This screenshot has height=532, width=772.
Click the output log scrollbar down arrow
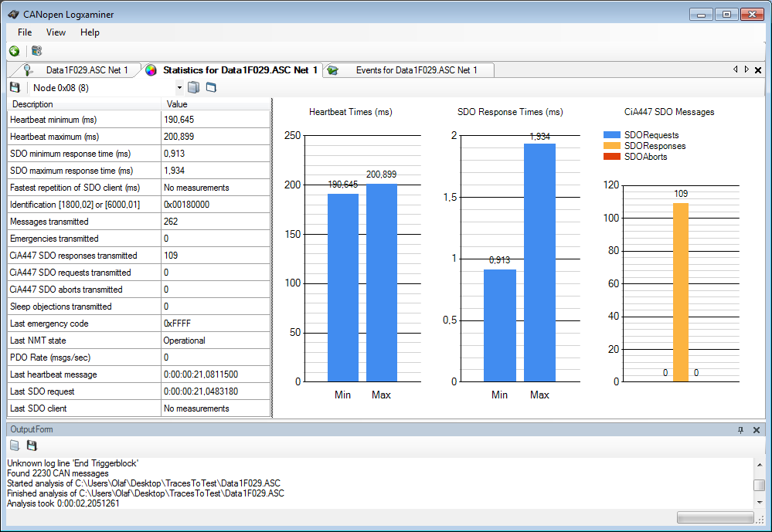[x=760, y=502]
